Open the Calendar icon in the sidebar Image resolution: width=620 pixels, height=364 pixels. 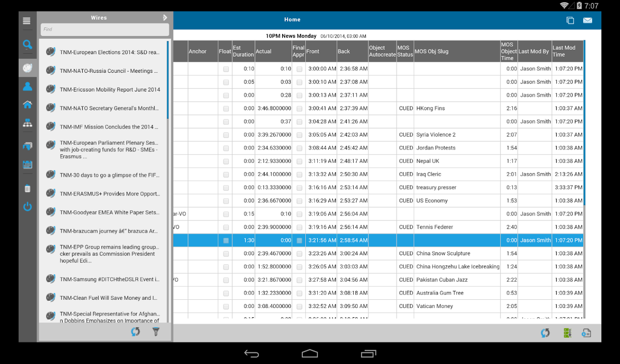coord(28,165)
